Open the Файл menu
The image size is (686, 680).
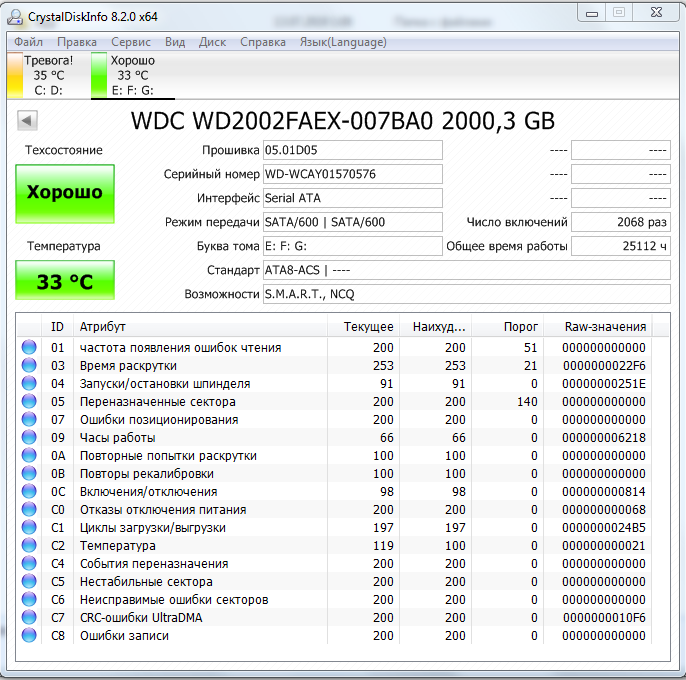pos(28,42)
